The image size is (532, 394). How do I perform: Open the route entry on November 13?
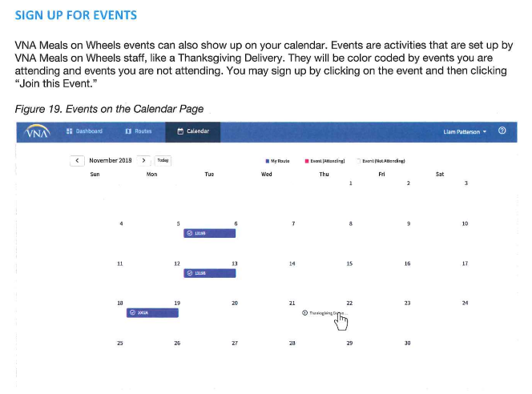click(x=209, y=273)
